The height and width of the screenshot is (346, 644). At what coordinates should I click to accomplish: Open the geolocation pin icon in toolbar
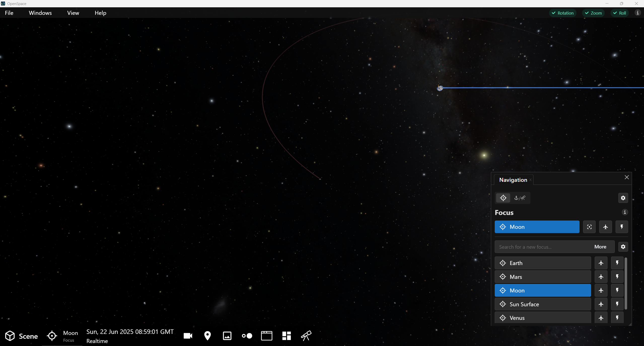(207, 336)
